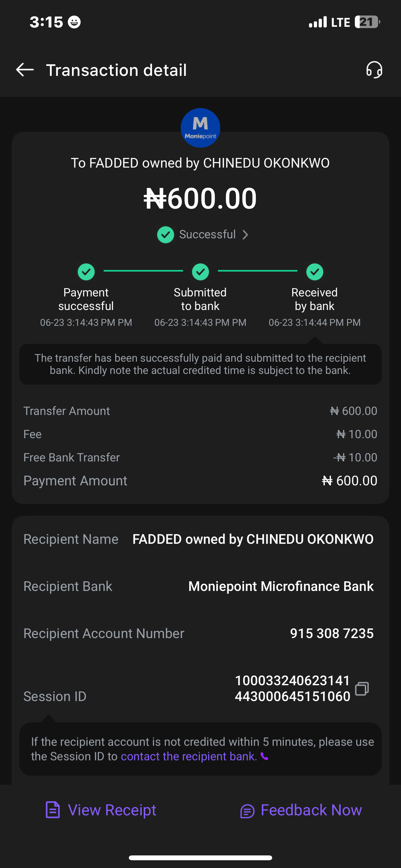Open customer support headset icon
Viewport: 401px width, 868px height.
tap(374, 70)
